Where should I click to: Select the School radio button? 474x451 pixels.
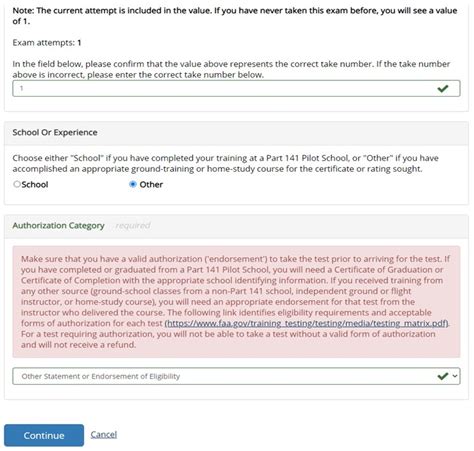pyautogui.click(x=17, y=184)
